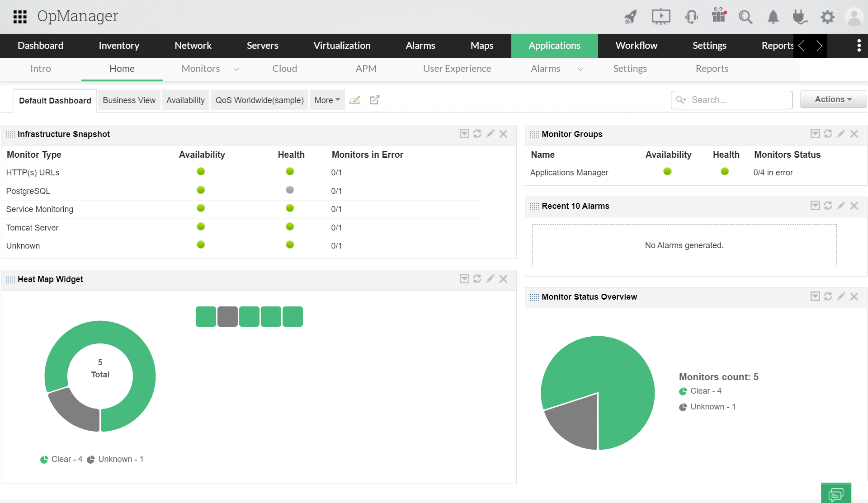This screenshot has width=868, height=503.
Task: Open the plug integrations icon
Action: pyautogui.click(x=799, y=17)
